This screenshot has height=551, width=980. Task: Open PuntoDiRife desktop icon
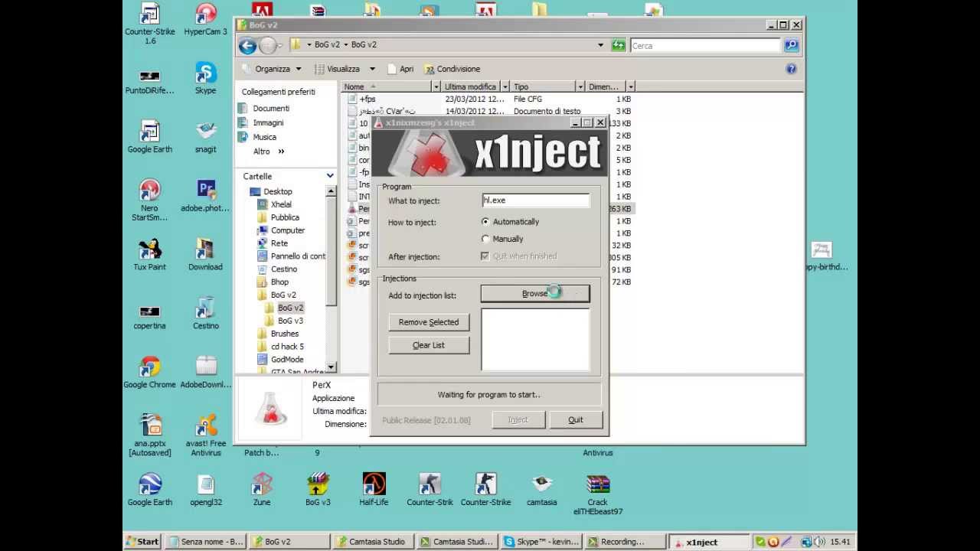click(x=149, y=81)
